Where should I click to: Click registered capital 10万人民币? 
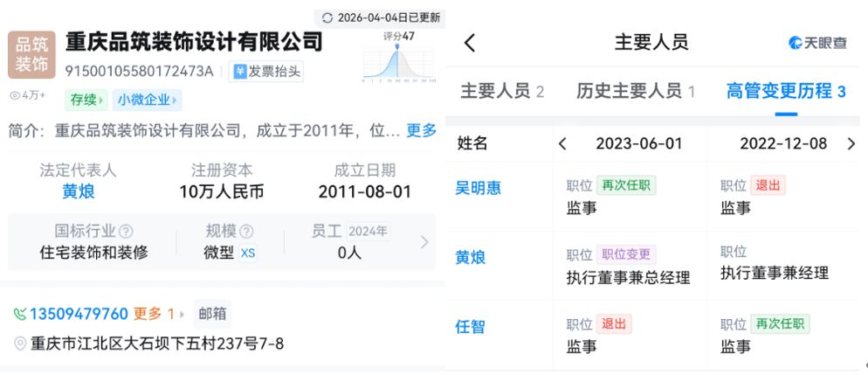222,191
